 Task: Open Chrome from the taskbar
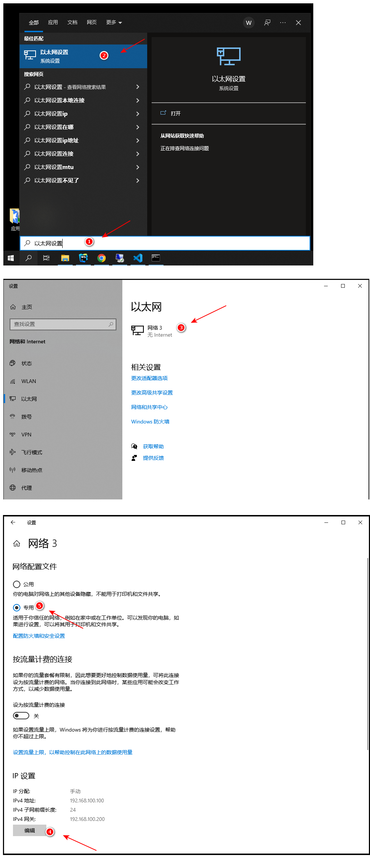point(101,258)
